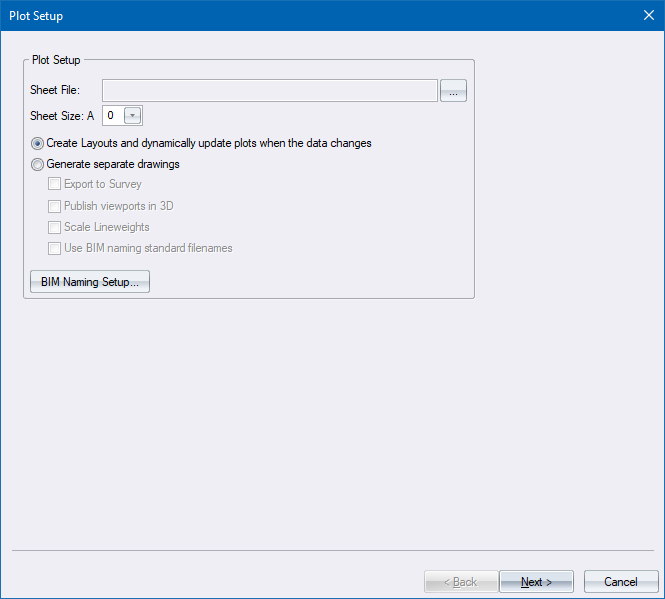The width and height of the screenshot is (665, 599).
Task: Close the Plot Setup dialog window
Action: point(647,15)
